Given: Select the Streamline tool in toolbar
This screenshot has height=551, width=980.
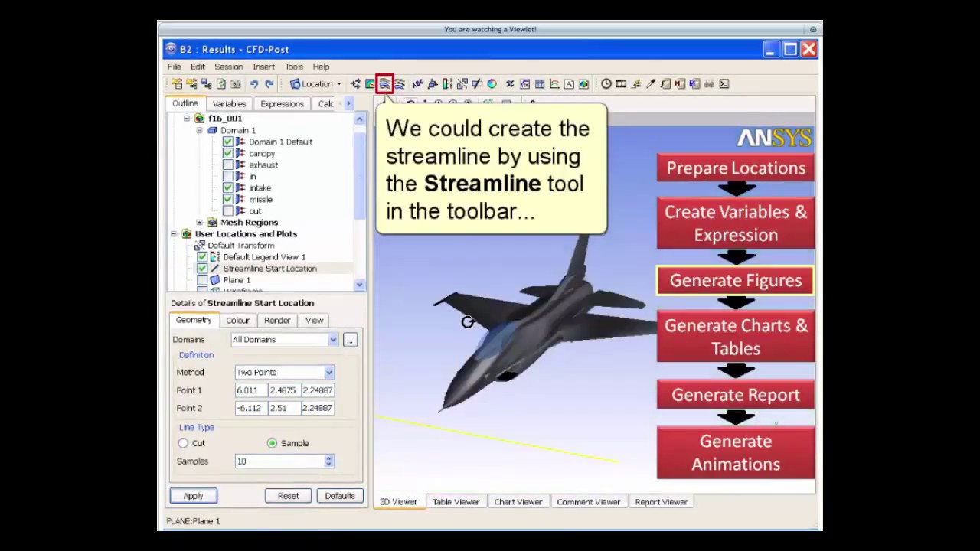Looking at the screenshot, I should [384, 84].
